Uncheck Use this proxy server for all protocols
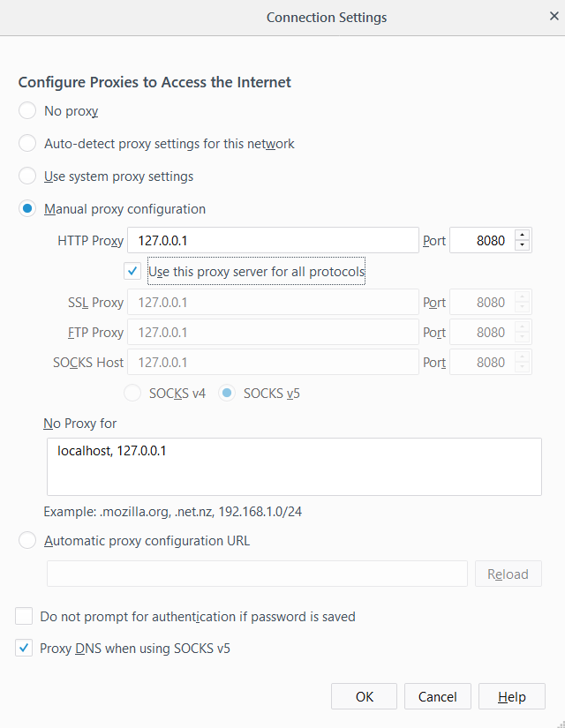The image size is (565, 728). (132, 272)
